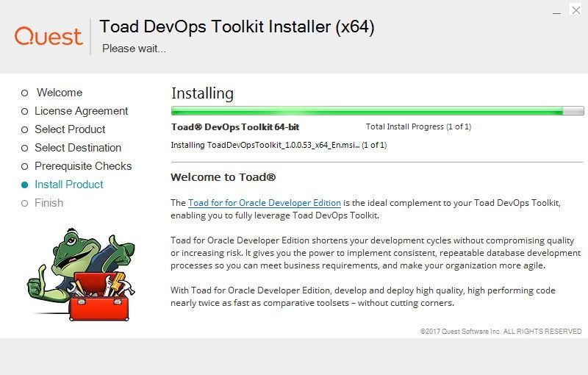Click the Installing ToadDevOpsToolkit msi status text
The width and height of the screenshot is (588, 375).
[279, 145]
